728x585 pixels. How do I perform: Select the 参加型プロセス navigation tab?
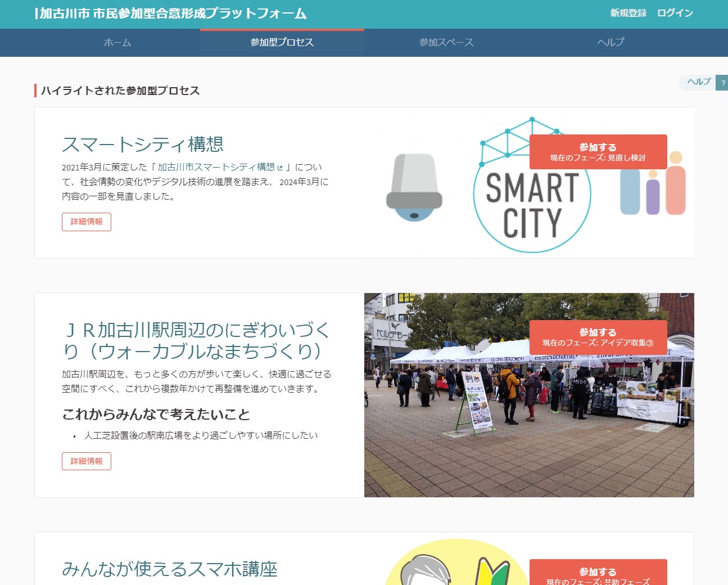(x=282, y=43)
